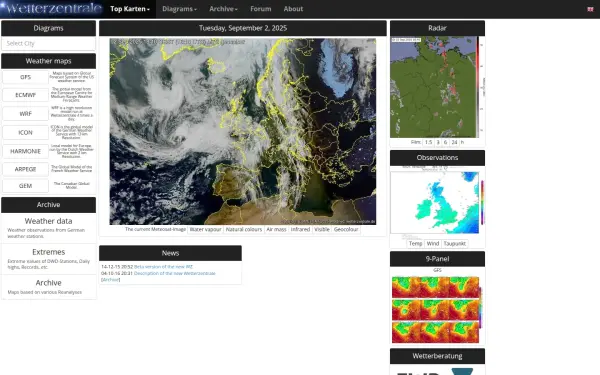Click the Meteosat satellite image
This screenshot has width=600, height=375.
click(243, 131)
